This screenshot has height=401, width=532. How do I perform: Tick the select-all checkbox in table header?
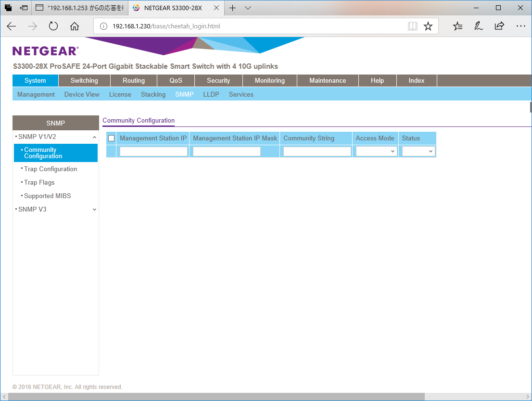coord(111,138)
